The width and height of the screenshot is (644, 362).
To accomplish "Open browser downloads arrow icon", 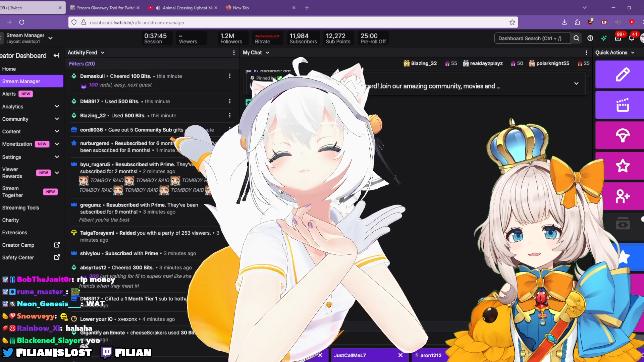I will tap(565, 22).
